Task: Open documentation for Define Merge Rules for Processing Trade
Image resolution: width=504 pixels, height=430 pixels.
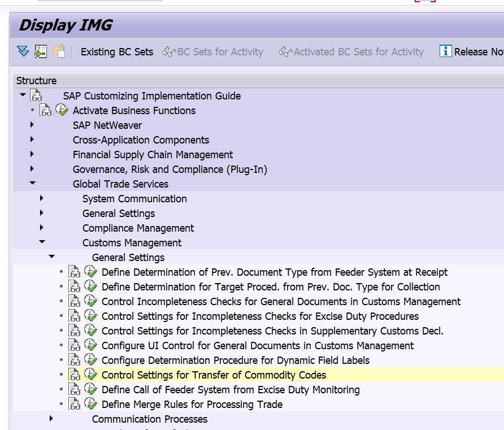Action: pyautogui.click(x=74, y=404)
